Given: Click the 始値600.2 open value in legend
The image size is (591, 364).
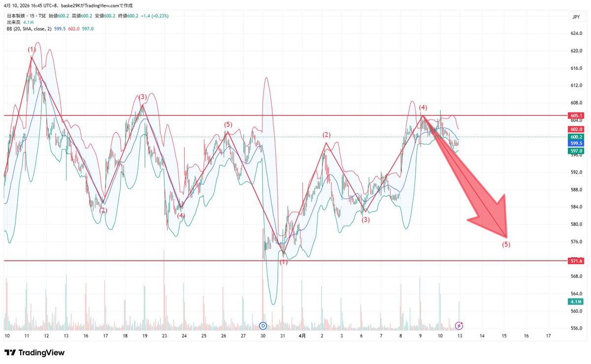Looking at the screenshot, I should coord(59,16).
